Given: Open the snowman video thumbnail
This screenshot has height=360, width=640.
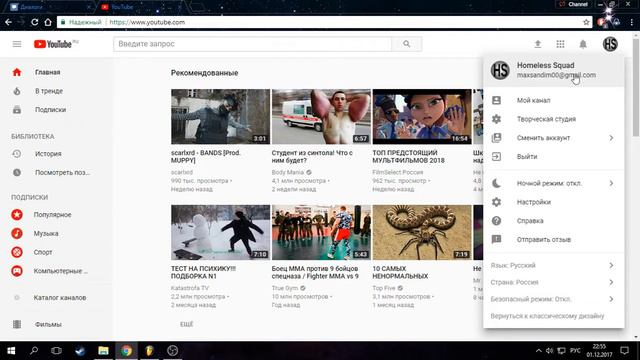Looking at the screenshot, I should 220,232.
